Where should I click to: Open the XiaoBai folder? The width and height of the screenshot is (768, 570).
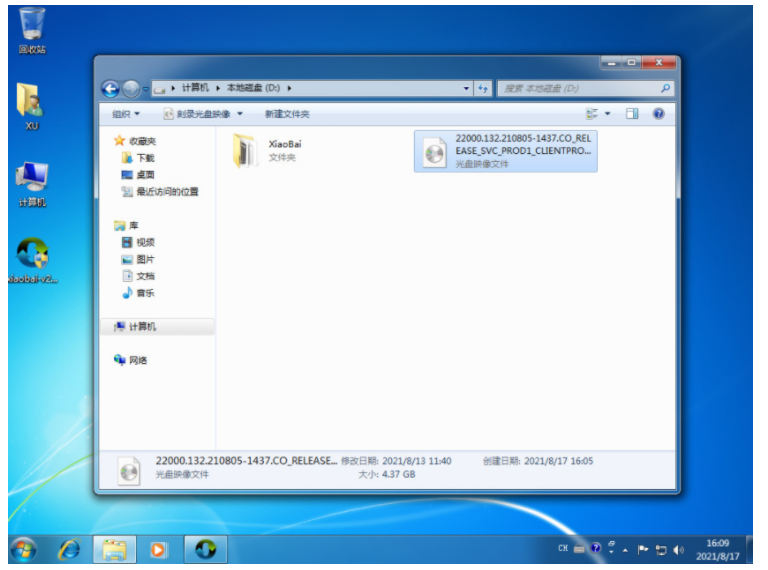coord(246,151)
